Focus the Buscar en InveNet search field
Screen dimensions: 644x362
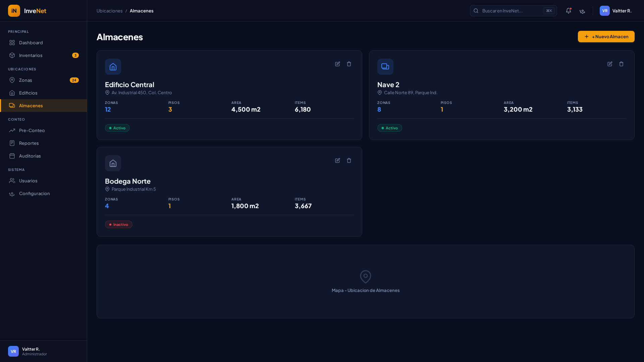(512, 11)
